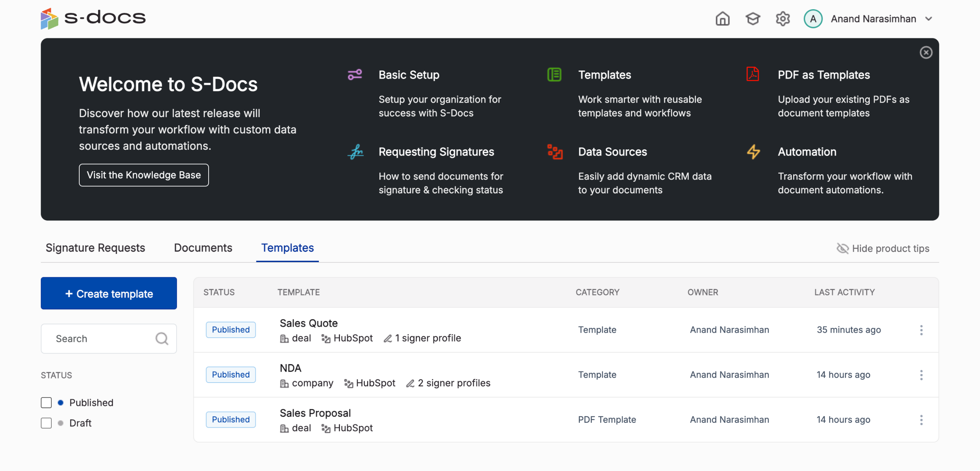
Task: Click the home icon in header
Action: point(722,19)
